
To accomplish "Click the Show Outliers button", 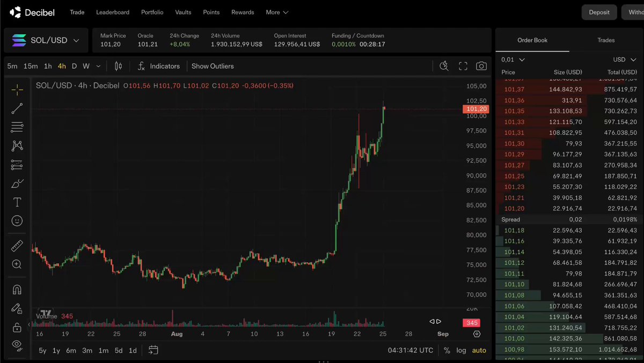I will (213, 66).
